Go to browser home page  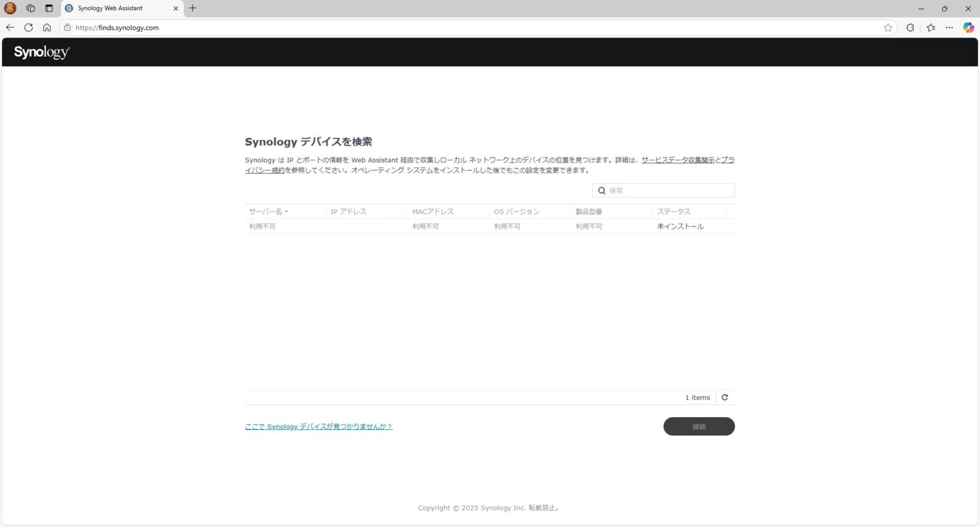47,27
